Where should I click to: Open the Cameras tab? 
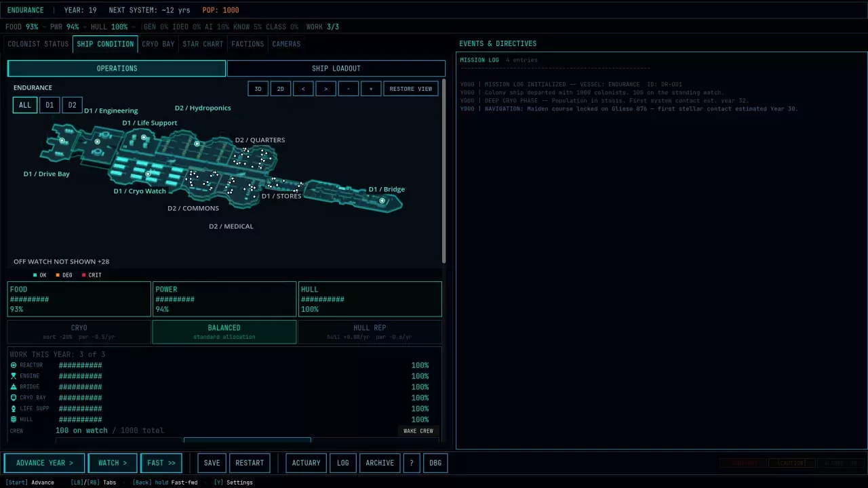(x=286, y=44)
